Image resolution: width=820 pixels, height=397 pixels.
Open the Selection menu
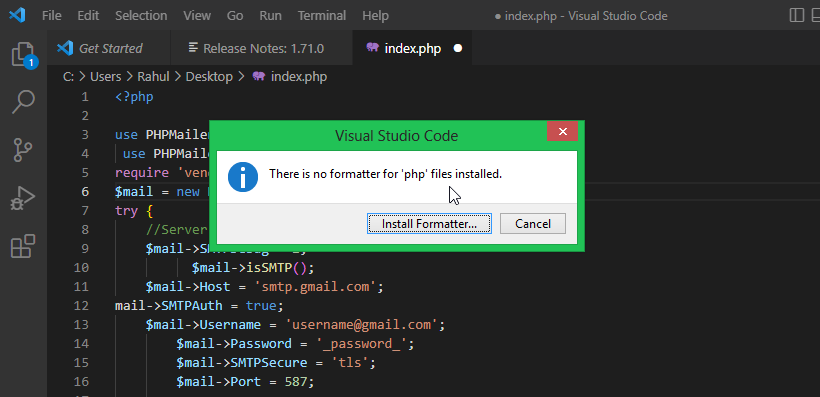tap(141, 16)
